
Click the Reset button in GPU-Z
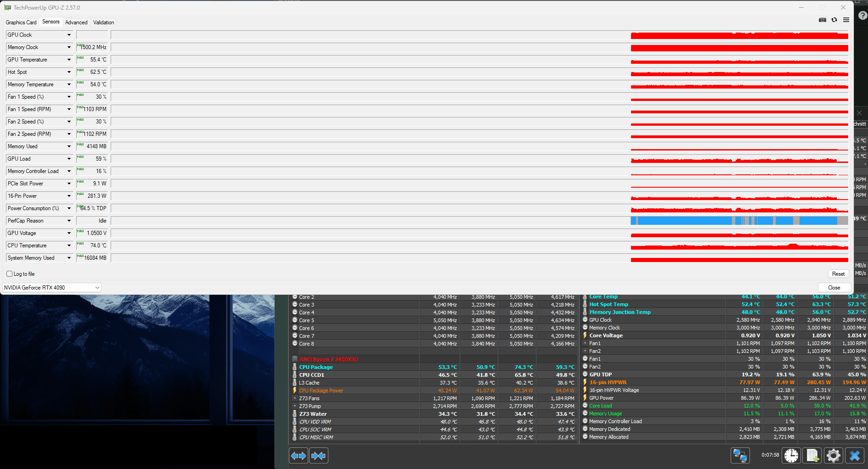pyautogui.click(x=838, y=274)
